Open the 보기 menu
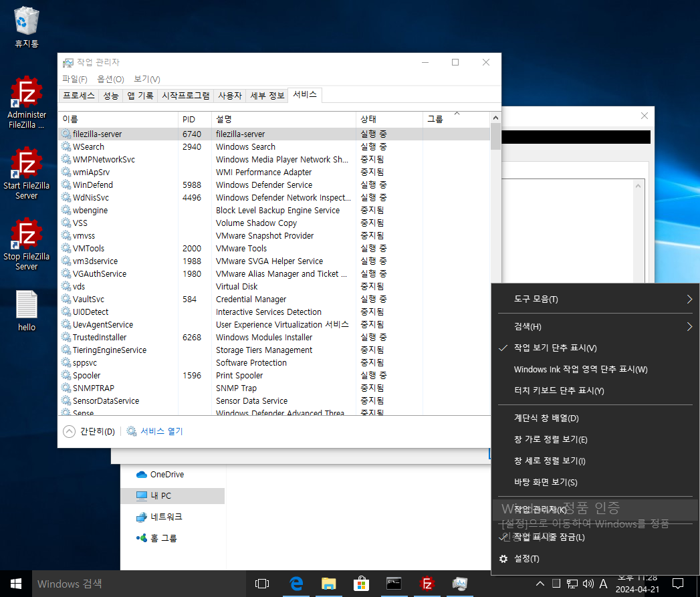The image size is (700, 597). [147, 79]
